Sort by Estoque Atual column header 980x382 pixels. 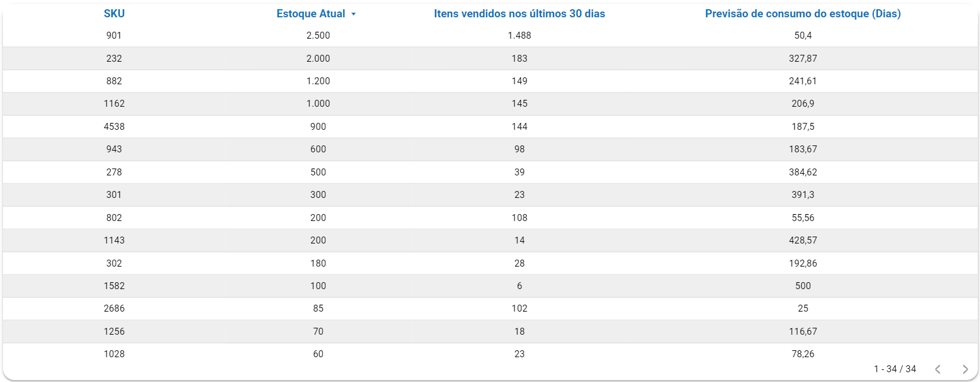[x=310, y=14]
